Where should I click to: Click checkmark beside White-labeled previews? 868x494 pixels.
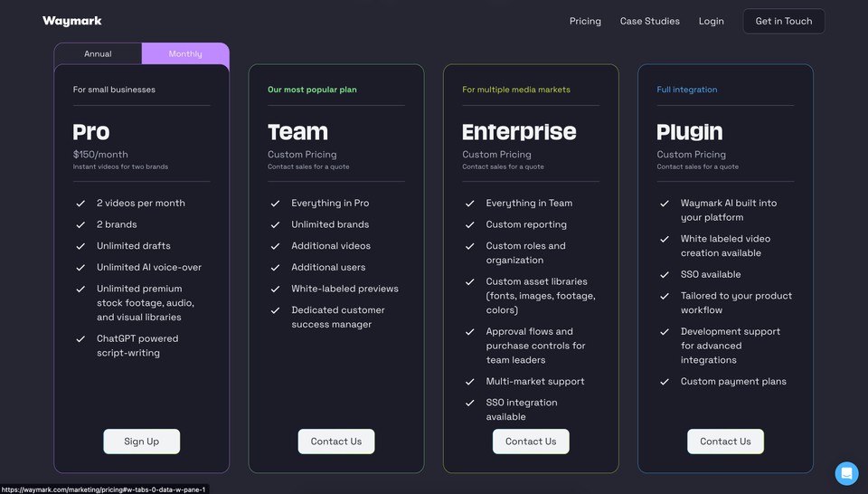pos(275,290)
